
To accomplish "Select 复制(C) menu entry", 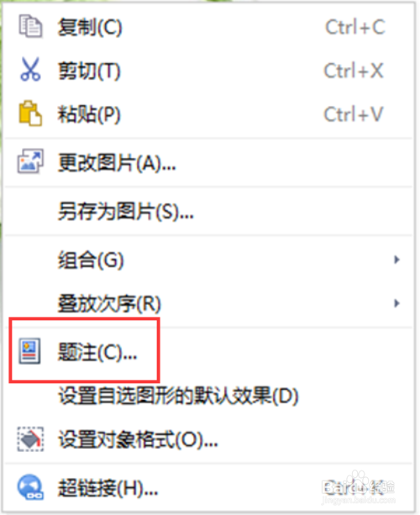I will point(208,27).
